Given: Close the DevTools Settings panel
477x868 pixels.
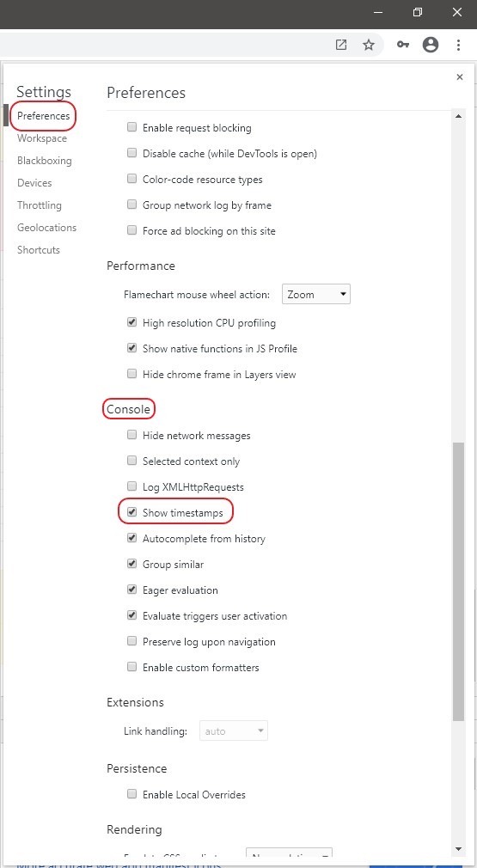Looking at the screenshot, I should coord(459,77).
